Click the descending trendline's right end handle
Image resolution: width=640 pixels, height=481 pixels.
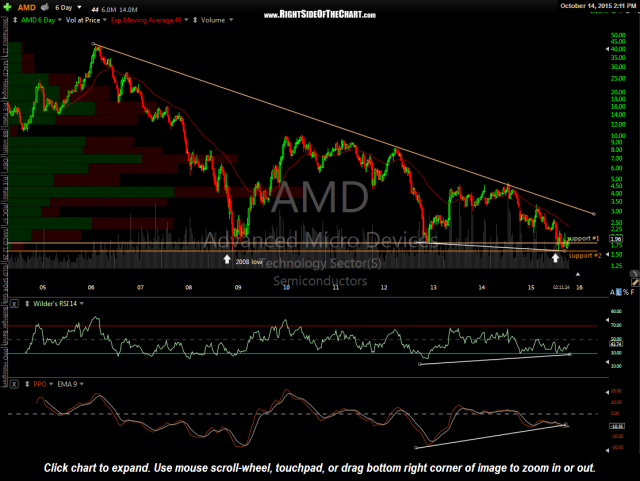click(594, 214)
